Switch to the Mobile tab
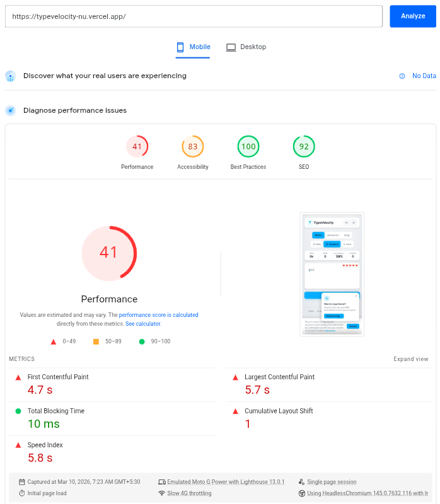The width and height of the screenshot is (440, 504). [x=193, y=47]
